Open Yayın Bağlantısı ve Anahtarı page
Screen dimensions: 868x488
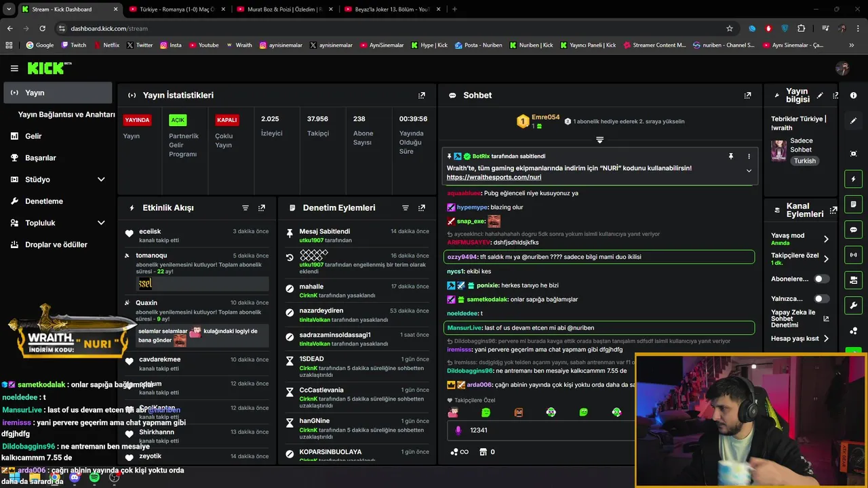point(66,115)
